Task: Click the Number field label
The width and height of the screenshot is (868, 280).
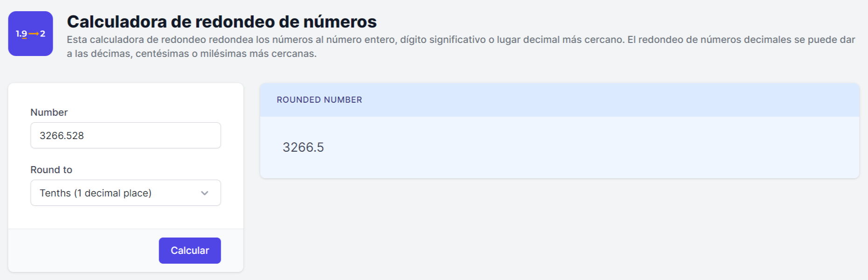Action: tap(49, 112)
